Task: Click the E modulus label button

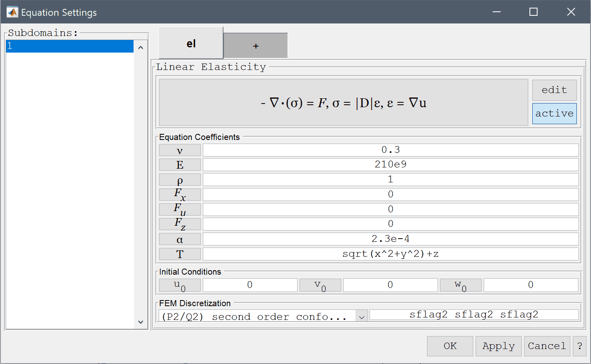Action: (180, 165)
